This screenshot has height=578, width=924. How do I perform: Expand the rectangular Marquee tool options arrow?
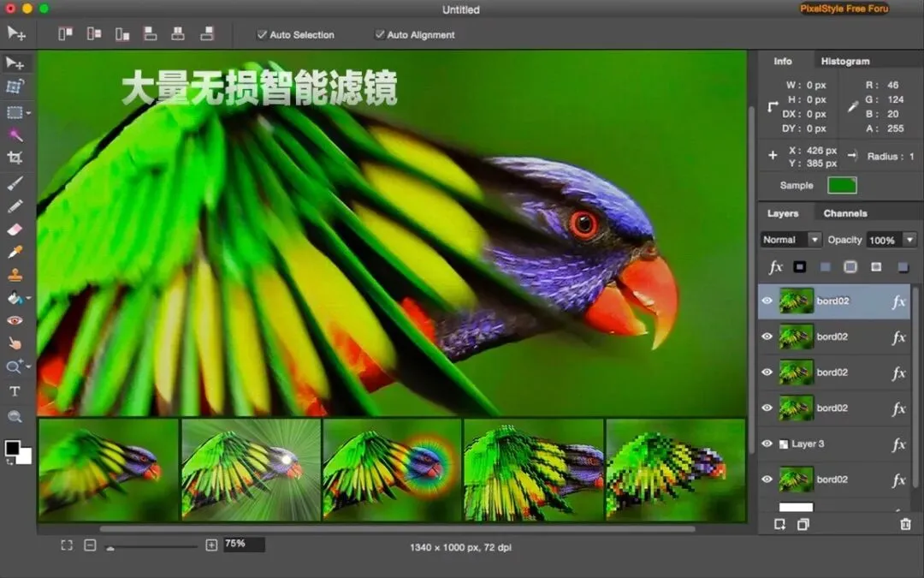pos(28,113)
